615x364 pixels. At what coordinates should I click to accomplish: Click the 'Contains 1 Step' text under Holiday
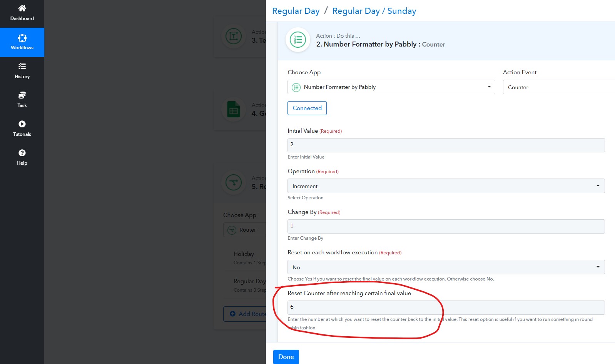click(250, 263)
